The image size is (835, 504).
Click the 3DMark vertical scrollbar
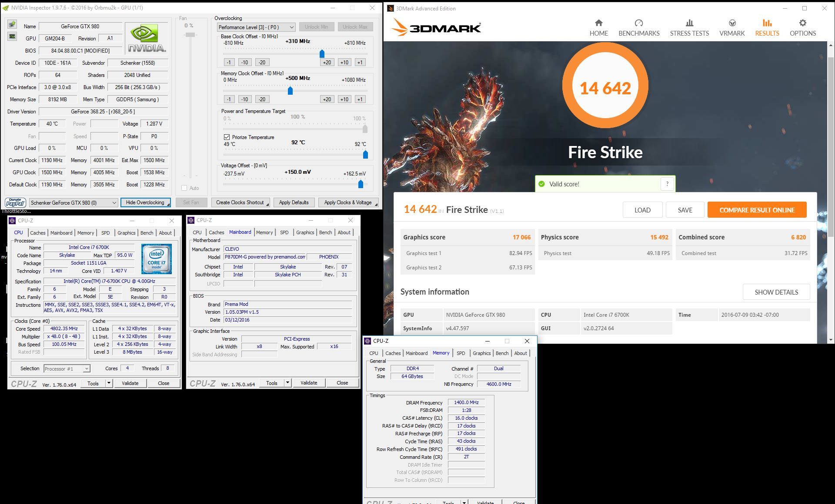830,148
